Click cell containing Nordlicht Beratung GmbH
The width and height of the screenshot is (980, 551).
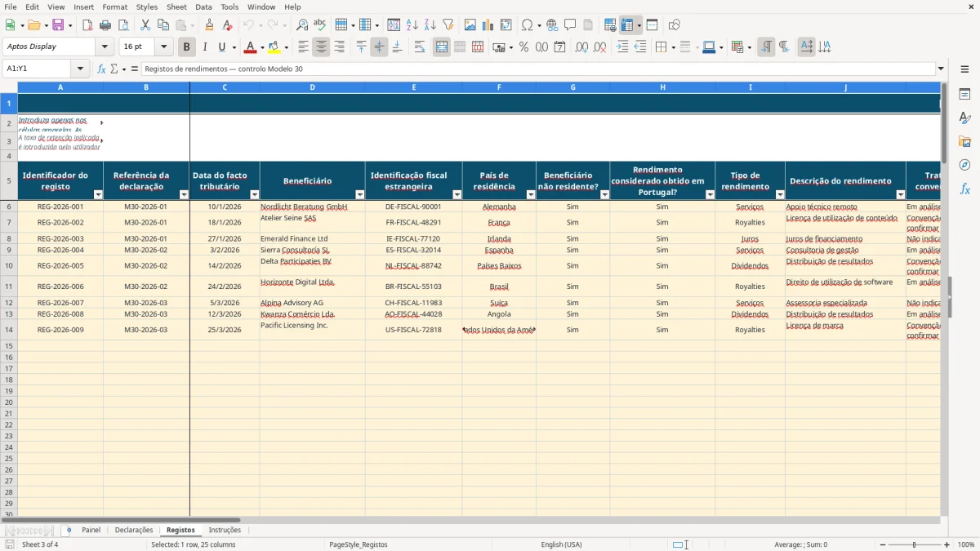pyautogui.click(x=312, y=207)
